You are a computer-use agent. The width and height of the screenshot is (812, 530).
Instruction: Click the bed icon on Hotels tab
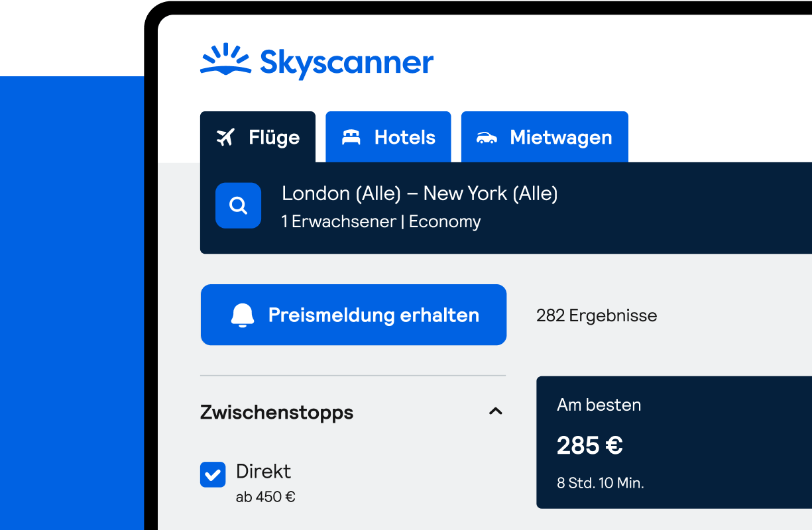point(351,137)
